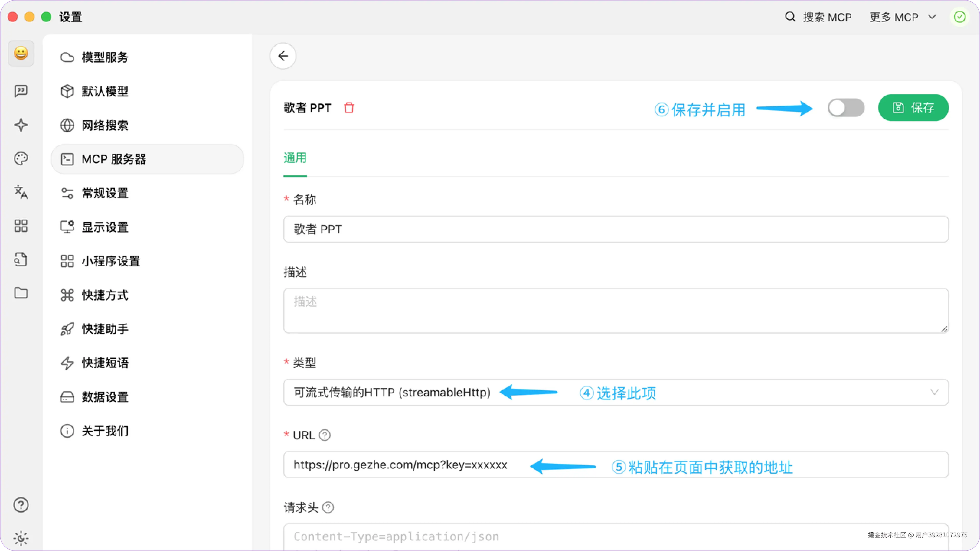The width and height of the screenshot is (980, 551).
Task: Open the mini-programs grid sidebar icon
Action: pos(21,226)
